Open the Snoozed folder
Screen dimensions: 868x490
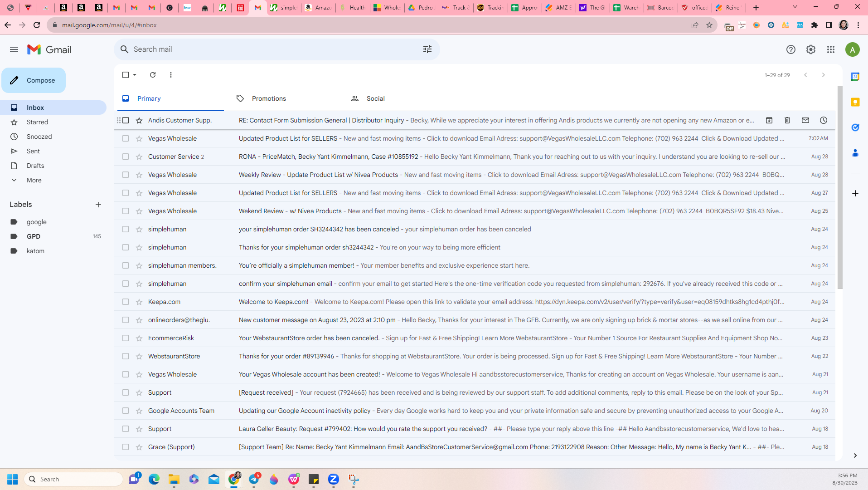tap(39, 137)
